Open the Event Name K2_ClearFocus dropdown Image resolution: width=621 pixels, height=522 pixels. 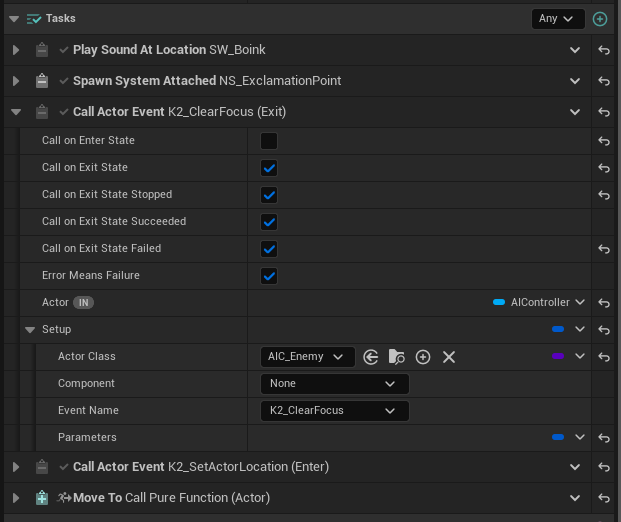tap(335, 411)
